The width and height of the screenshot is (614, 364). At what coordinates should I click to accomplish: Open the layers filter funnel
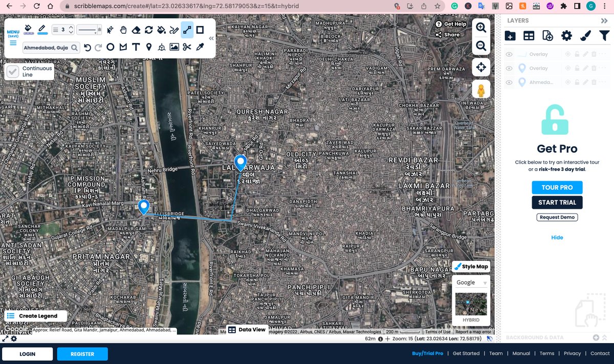click(604, 36)
